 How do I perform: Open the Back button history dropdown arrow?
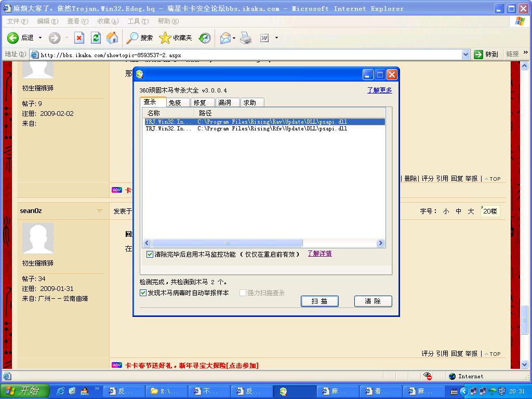40,37
